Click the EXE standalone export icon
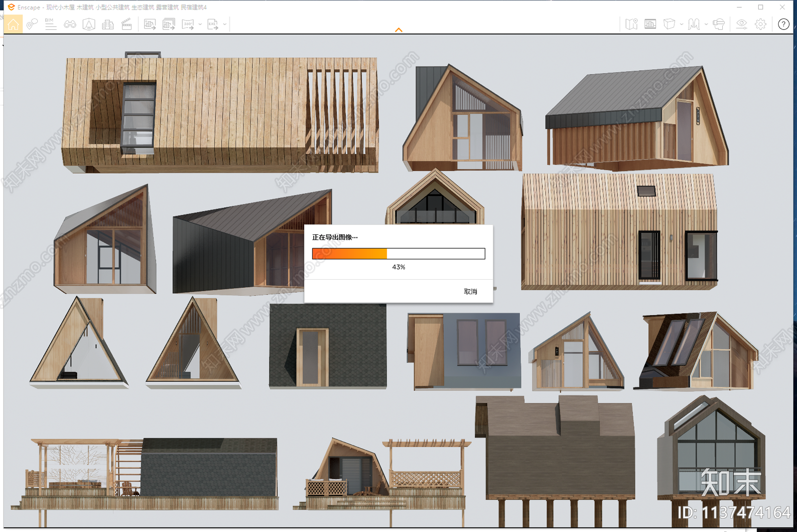 [x=213, y=24]
